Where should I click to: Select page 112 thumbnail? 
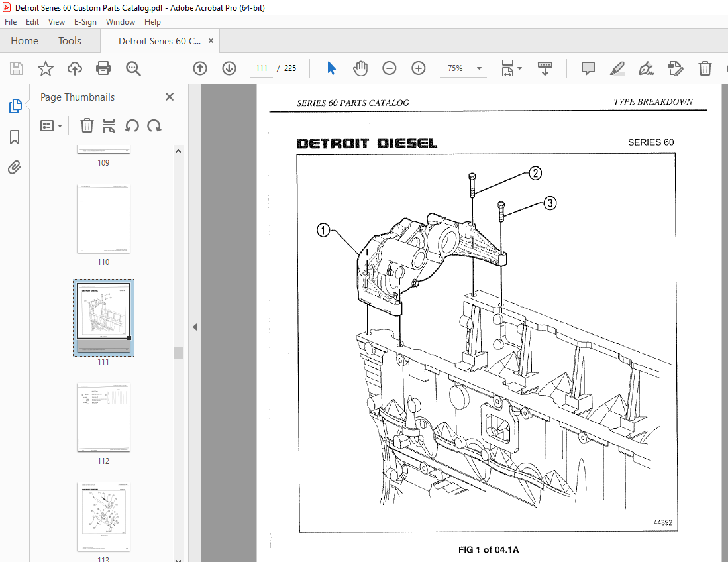pos(103,417)
